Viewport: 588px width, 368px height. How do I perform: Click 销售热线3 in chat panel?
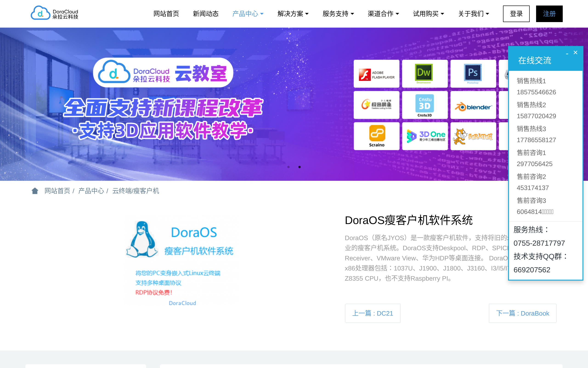(531, 129)
